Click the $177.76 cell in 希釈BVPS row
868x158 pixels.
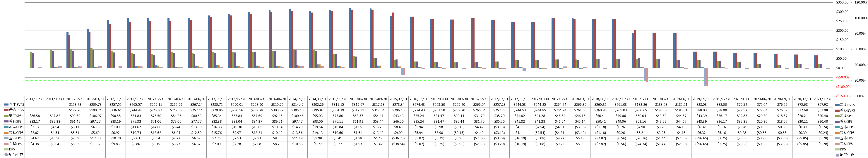(75, 110)
